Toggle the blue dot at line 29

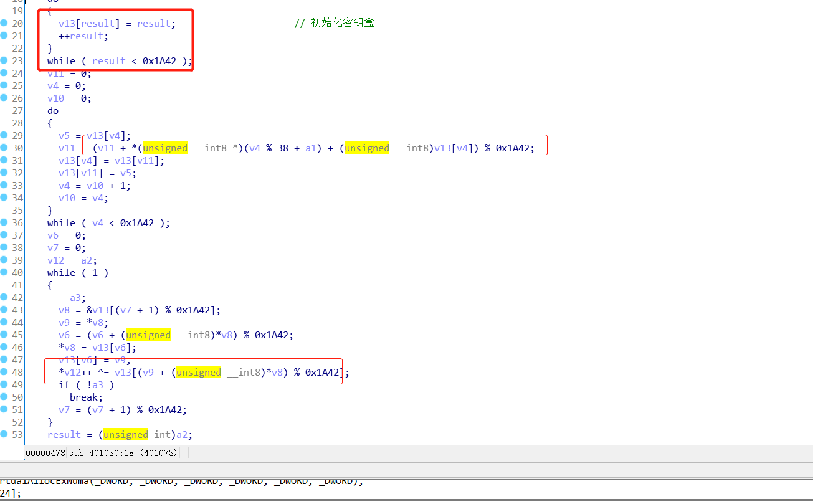click(4, 135)
